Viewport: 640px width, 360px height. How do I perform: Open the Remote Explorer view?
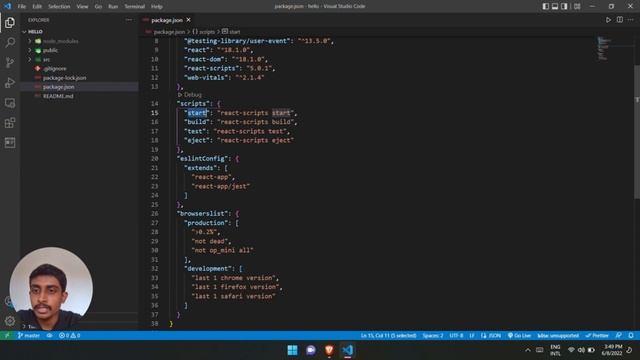click(10, 103)
